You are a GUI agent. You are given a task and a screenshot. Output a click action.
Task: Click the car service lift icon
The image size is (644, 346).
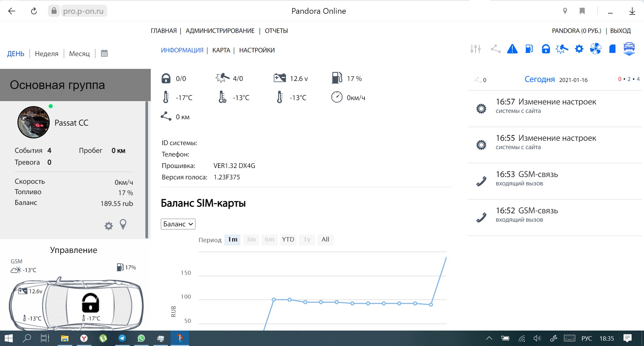point(629,49)
